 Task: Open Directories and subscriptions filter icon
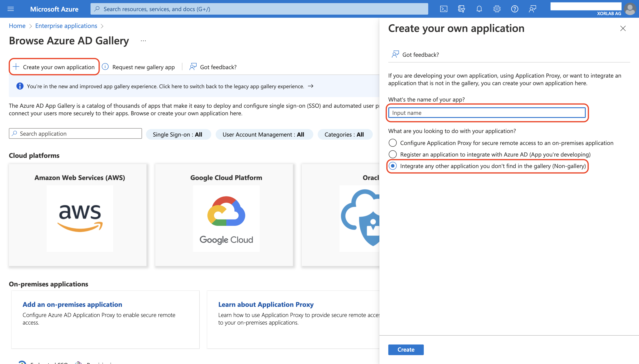click(461, 9)
